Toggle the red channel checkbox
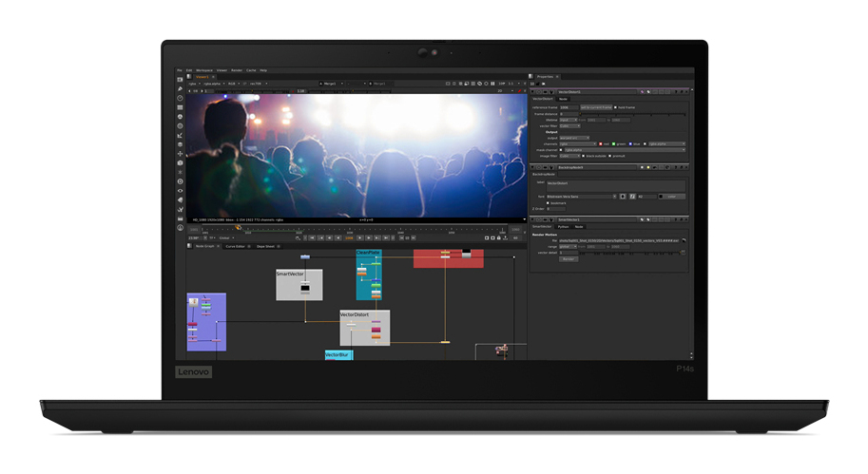Screen dimensions: 868x474 [x=601, y=143]
